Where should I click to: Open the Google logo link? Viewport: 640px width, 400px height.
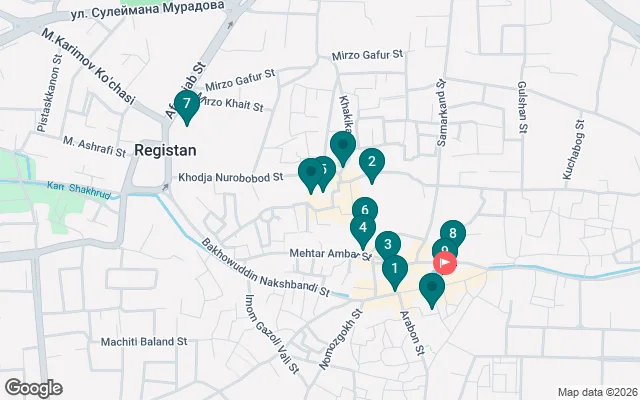coord(33,387)
